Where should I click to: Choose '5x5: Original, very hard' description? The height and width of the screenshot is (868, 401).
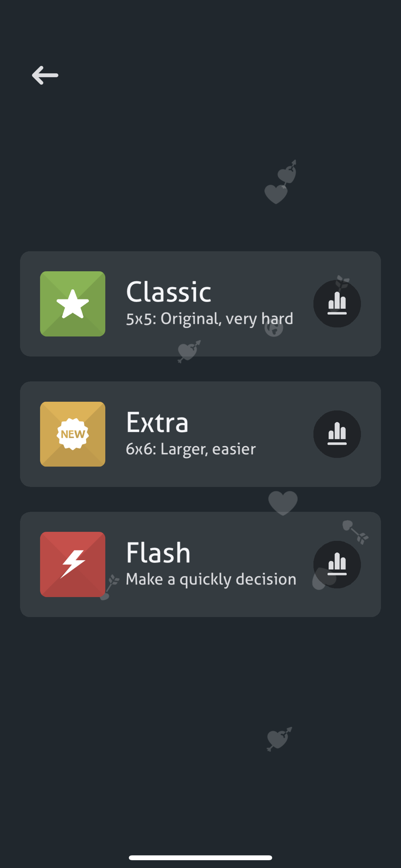pyautogui.click(x=209, y=319)
